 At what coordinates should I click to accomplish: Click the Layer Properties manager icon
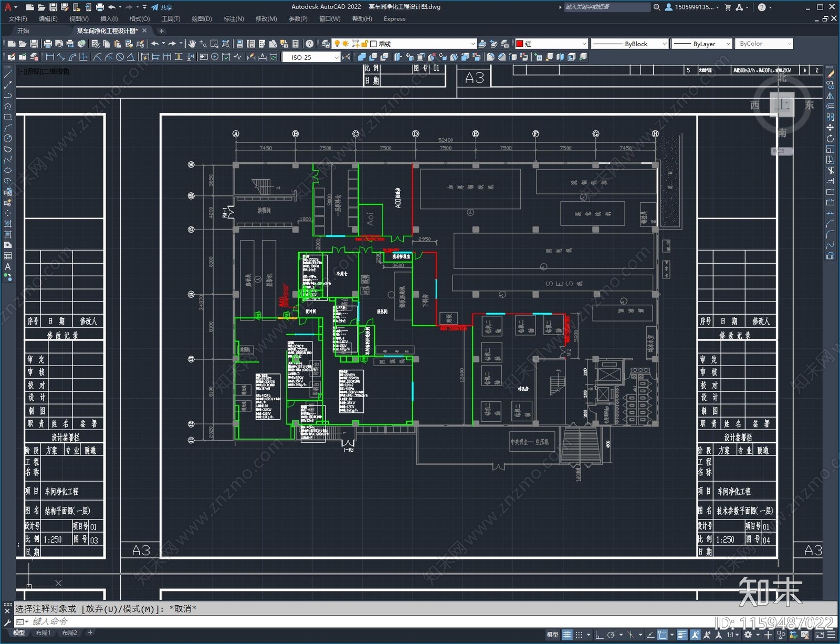(325, 44)
